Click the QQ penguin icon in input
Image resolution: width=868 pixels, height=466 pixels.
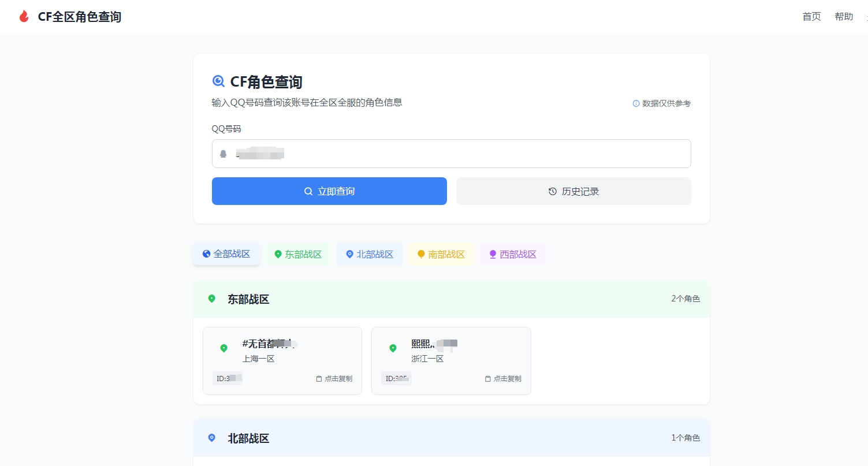coord(223,154)
